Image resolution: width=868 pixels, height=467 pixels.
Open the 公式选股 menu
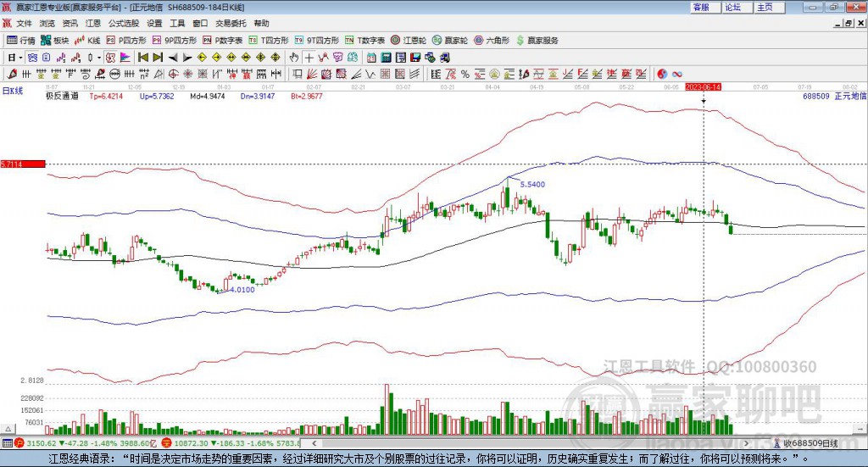tap(124, 23)
